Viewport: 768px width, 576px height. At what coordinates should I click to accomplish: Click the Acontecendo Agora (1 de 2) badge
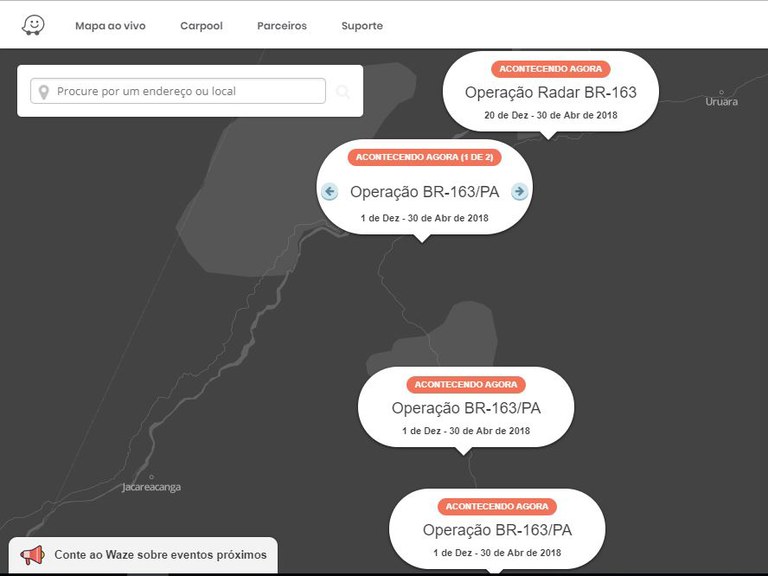424,157
